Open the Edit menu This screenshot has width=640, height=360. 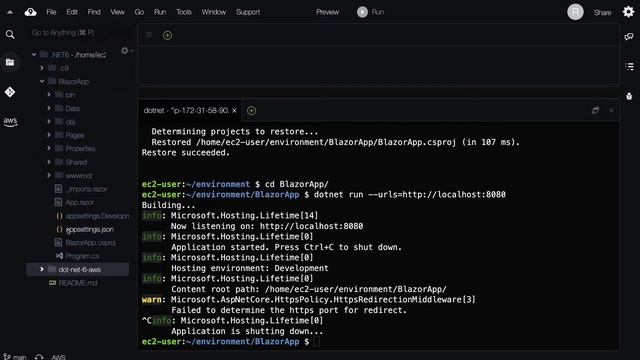72,12
